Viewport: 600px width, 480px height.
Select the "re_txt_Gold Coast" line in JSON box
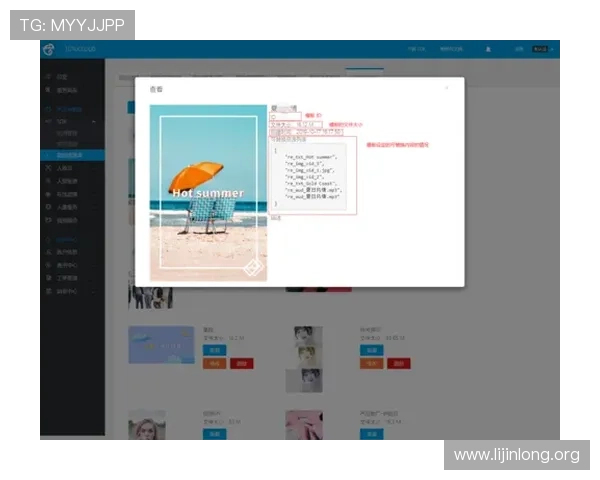(x=311, y=184)
